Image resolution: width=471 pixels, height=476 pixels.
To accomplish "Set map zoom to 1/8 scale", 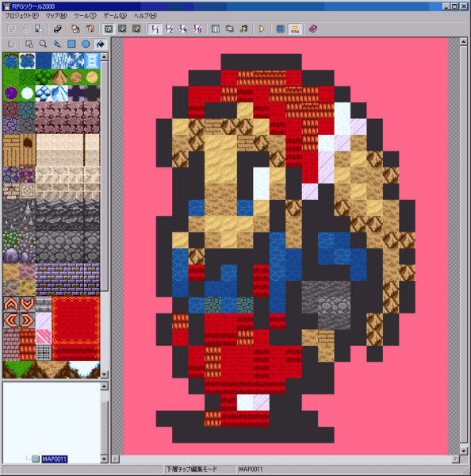I will 197,29.
